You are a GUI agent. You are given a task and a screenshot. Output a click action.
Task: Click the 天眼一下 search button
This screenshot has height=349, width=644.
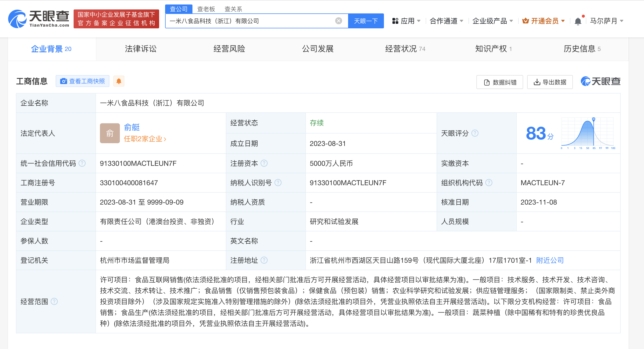[366, 21]
